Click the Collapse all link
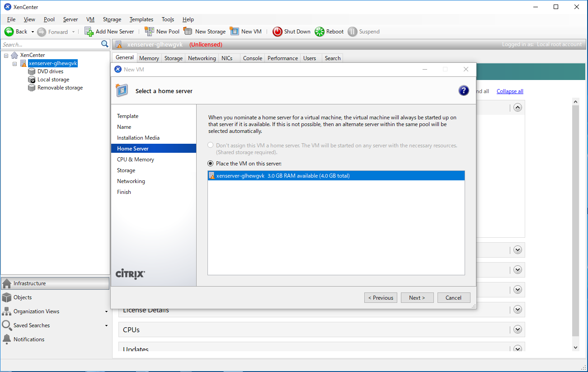This screenshot has height=372, width=588. click(510, 91)
